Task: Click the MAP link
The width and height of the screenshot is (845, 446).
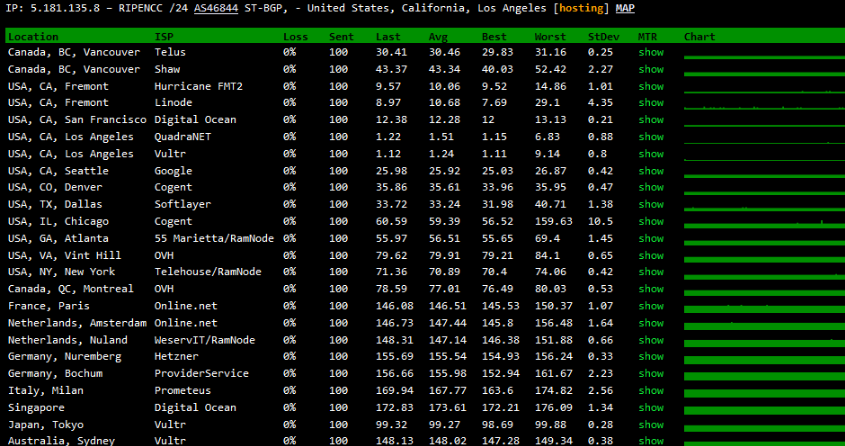Action: point(625,8)
